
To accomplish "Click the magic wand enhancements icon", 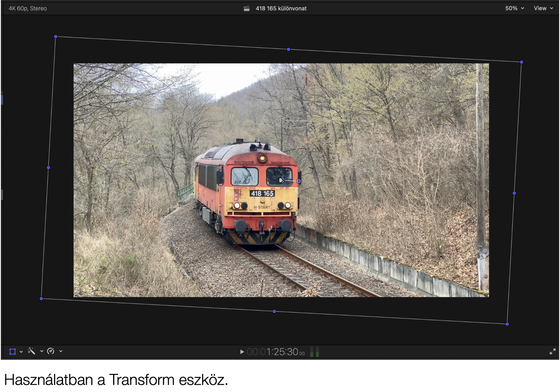I will (31, 351).
